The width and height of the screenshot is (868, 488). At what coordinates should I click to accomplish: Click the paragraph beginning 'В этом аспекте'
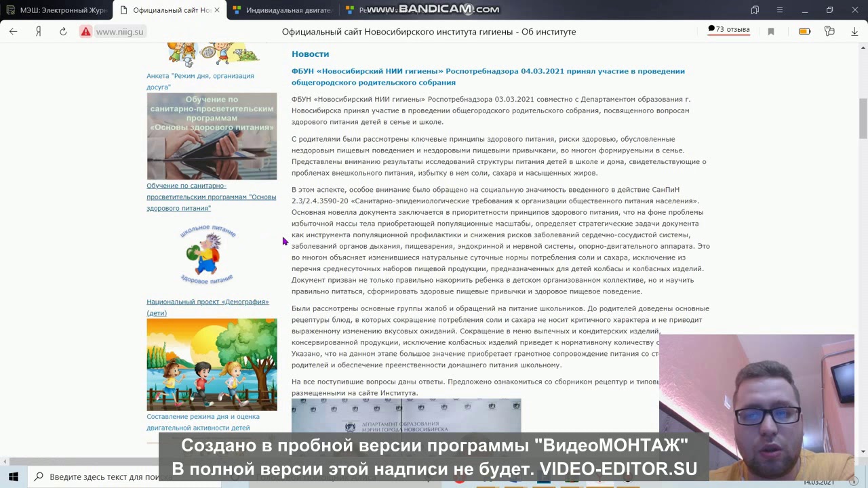click(500, 240)
